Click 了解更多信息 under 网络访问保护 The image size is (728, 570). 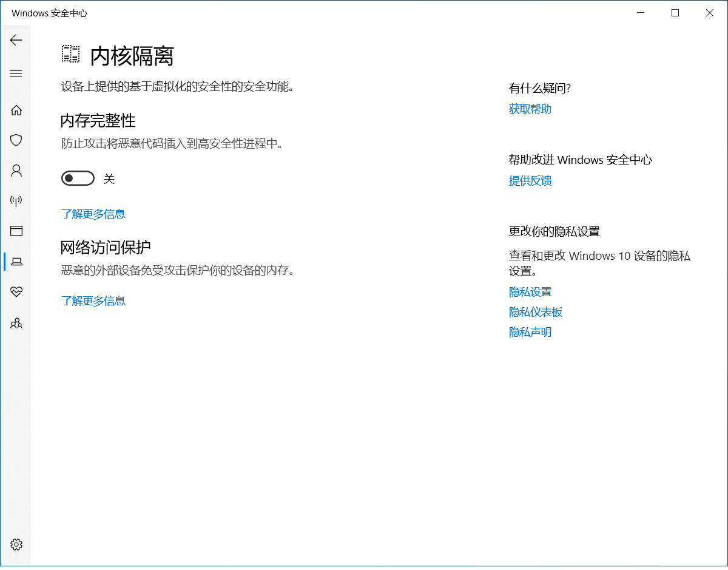(93, 300)
